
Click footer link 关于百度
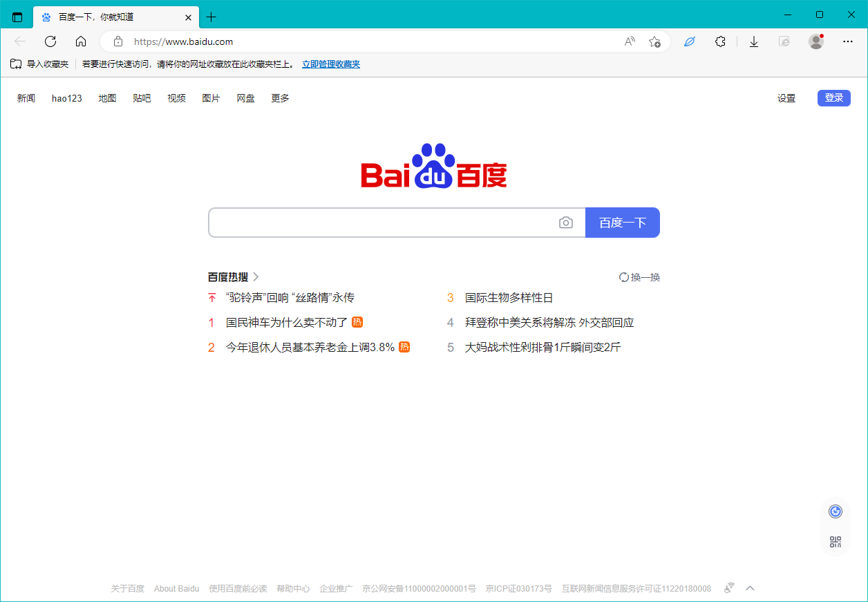click(x=128, y=589)
